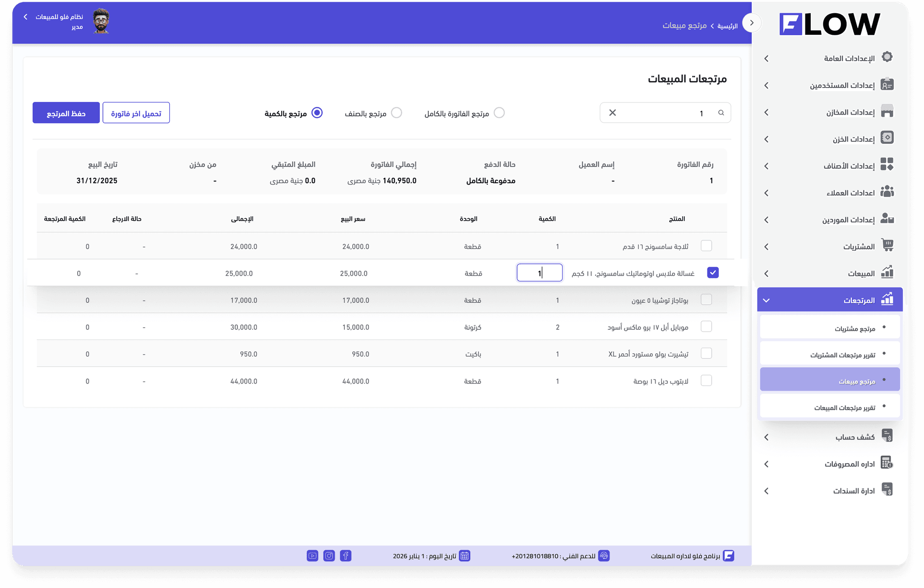Click the user avatar picture

click(x=101, y=21)
